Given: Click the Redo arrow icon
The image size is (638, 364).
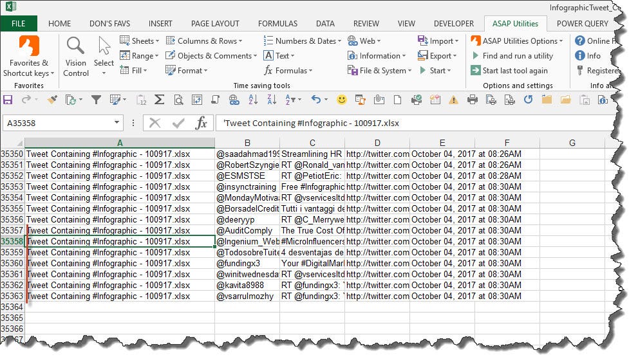Looking at the screenshot, I should coord(27,100).
